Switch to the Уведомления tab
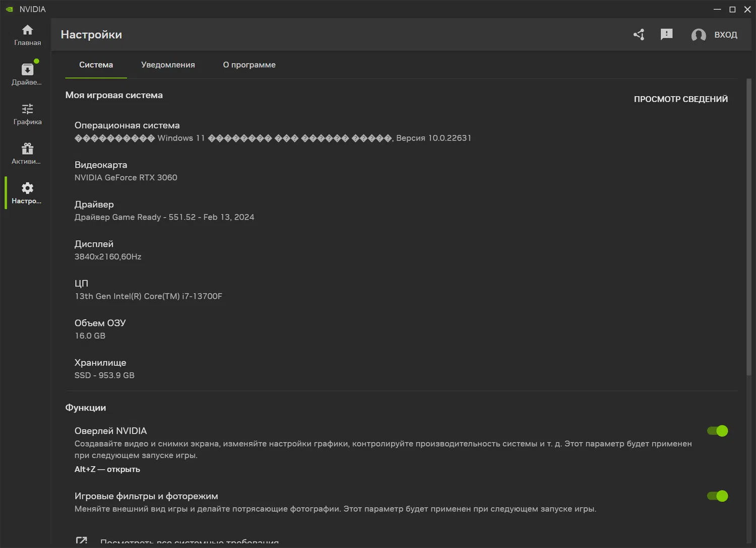Viewport: 756px width, 548px height. tap(168, 65)
